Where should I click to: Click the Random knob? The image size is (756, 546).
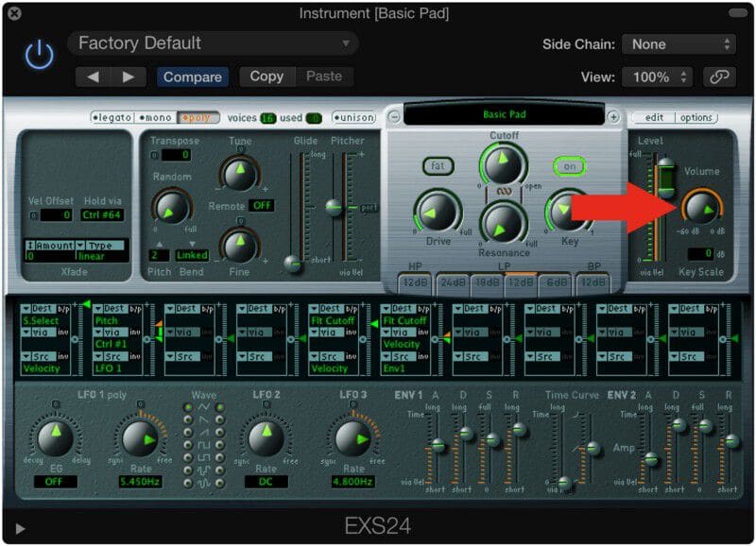tap(172, 207)
